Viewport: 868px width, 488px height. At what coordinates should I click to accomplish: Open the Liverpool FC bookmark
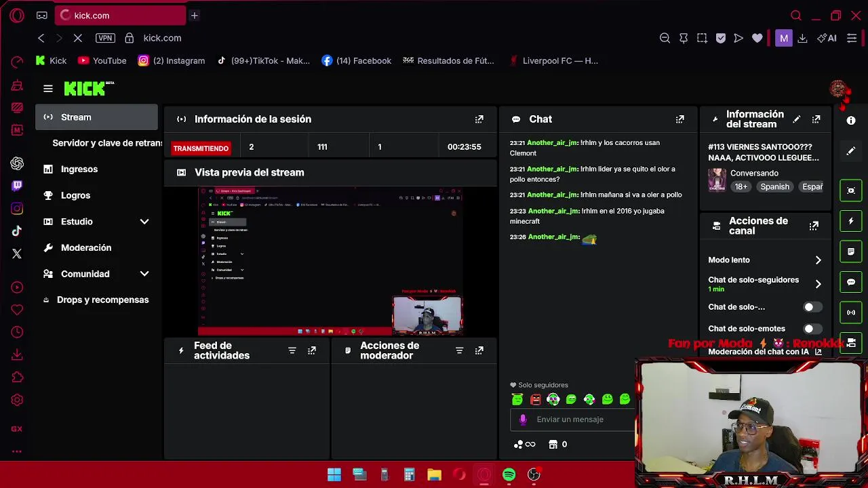(553, 61)
